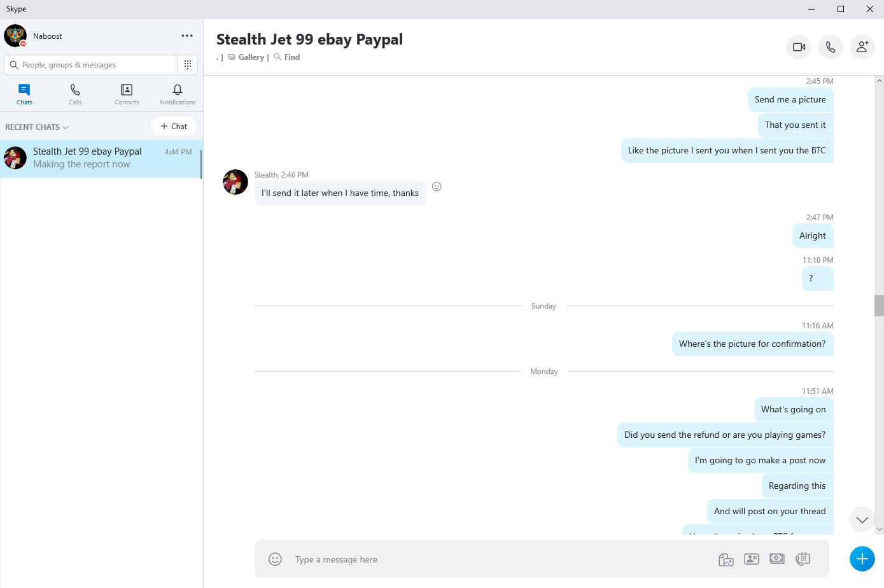This screenshot has height=588, width=884.
Task: Close the Skype window
Action: [870, 9]
